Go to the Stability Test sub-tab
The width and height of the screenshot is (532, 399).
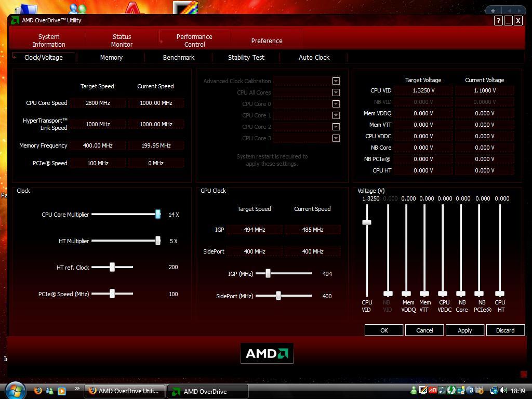246,57
